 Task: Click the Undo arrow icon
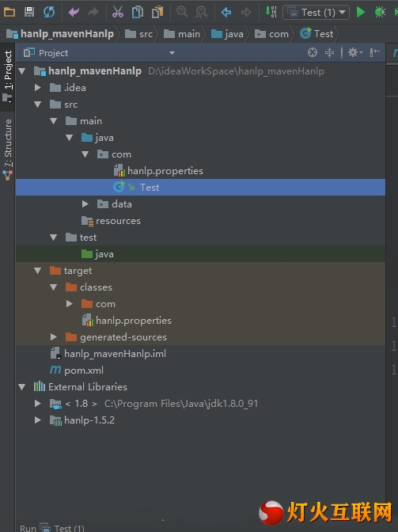[74, 12]
